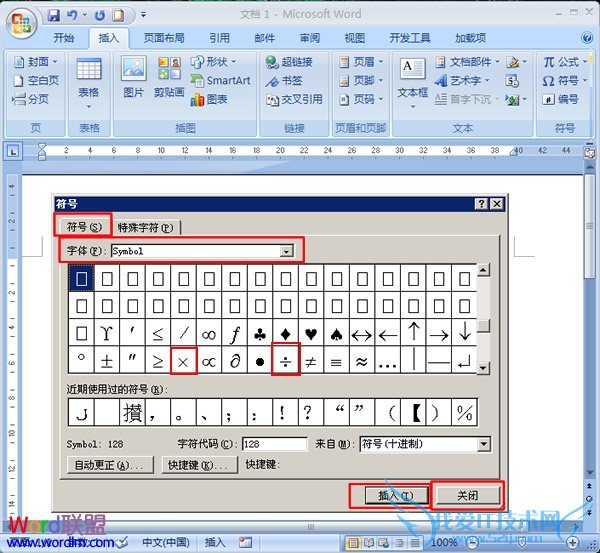Click the 关闭 close button in dialog
The image size is (600, 553).
tap(468, 496)
